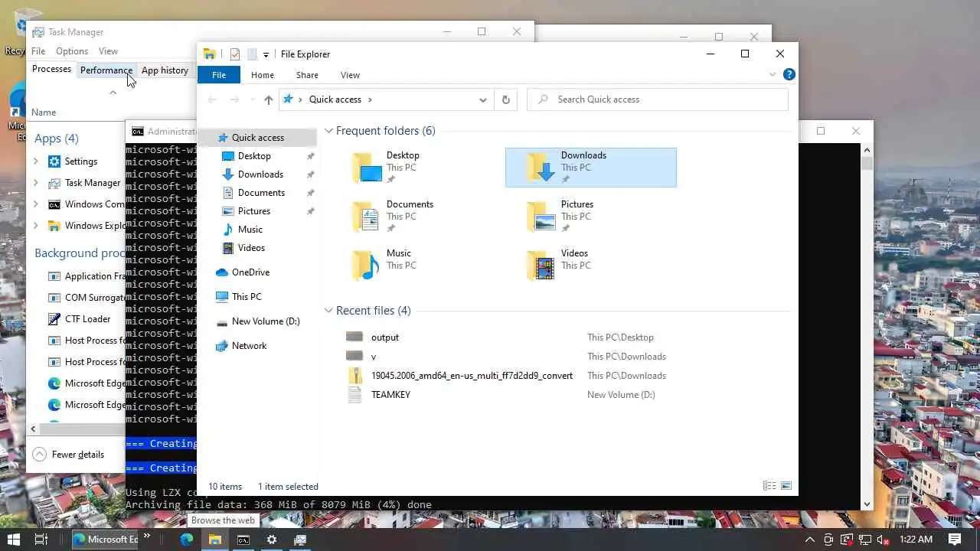This screenshot has height=551, width=980.
Task: Expand the Settings app row in Task Manager
Action: click(36, 161)
